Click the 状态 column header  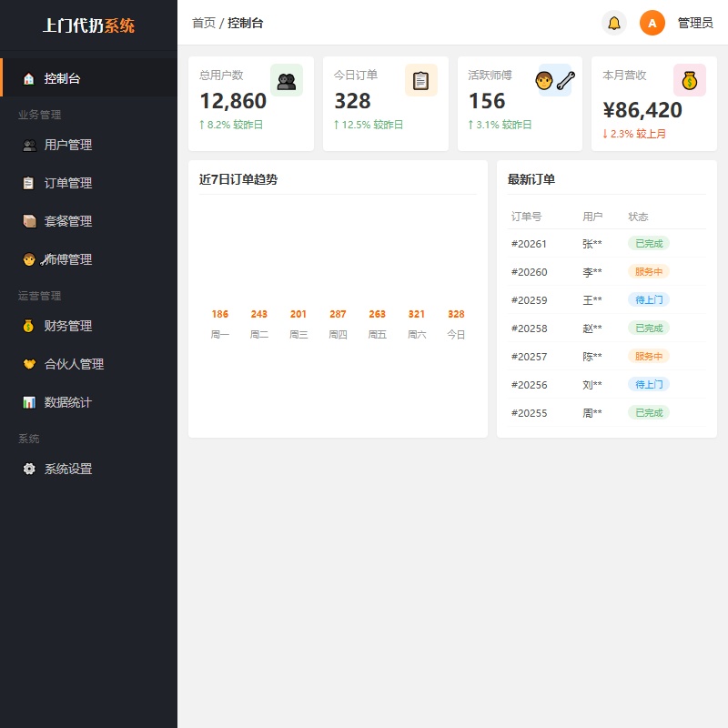[638, 217]
